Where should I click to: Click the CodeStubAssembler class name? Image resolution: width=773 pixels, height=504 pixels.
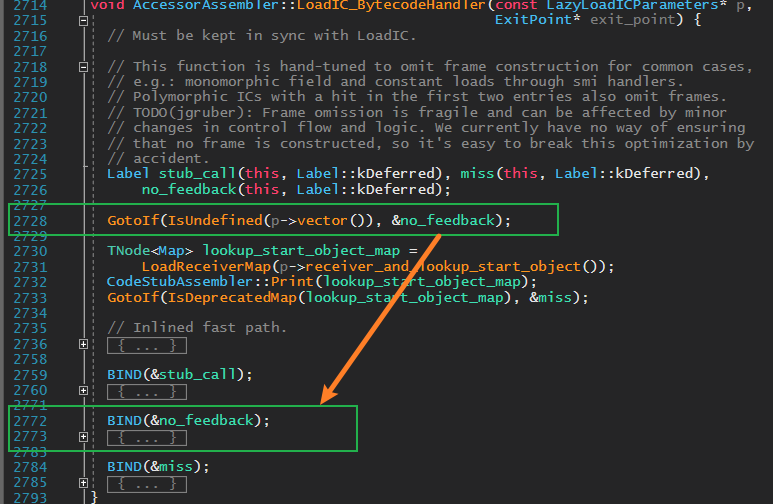pos(180,282)
